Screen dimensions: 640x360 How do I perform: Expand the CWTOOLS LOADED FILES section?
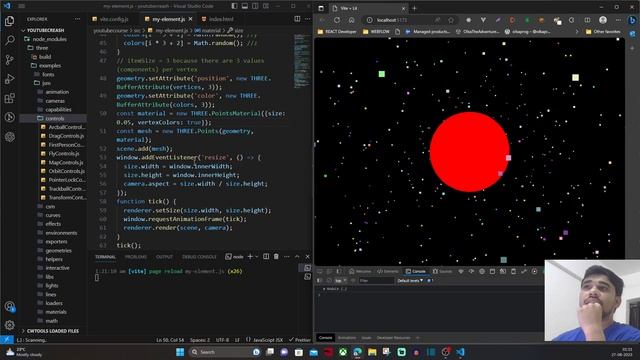[52, 331]
